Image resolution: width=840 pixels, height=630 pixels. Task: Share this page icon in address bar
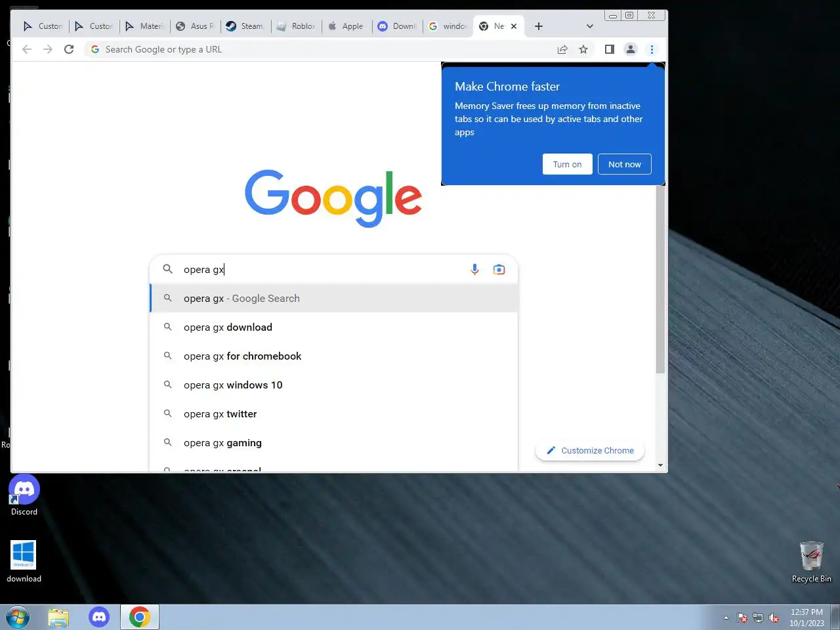pyautogui.click(x=562, y=49)
